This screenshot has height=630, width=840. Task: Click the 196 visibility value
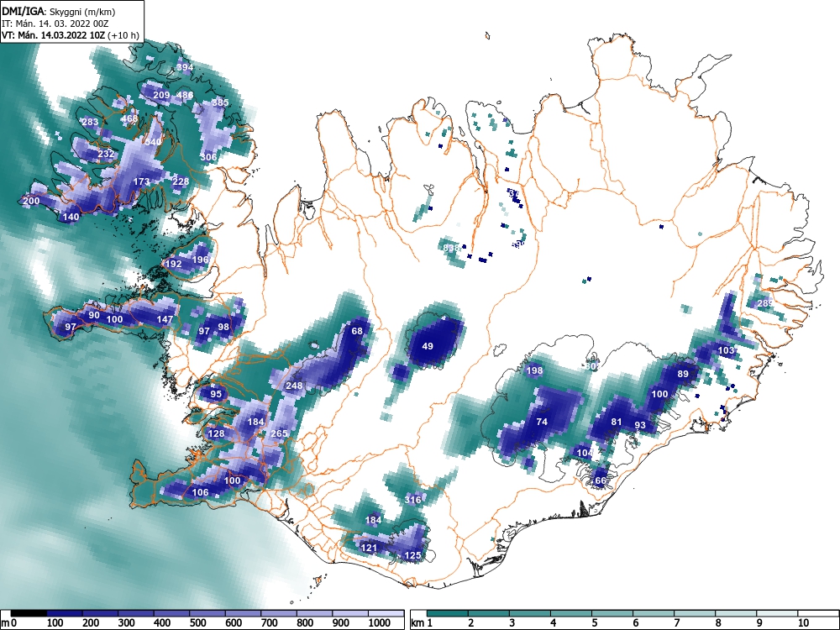[200, 260]
